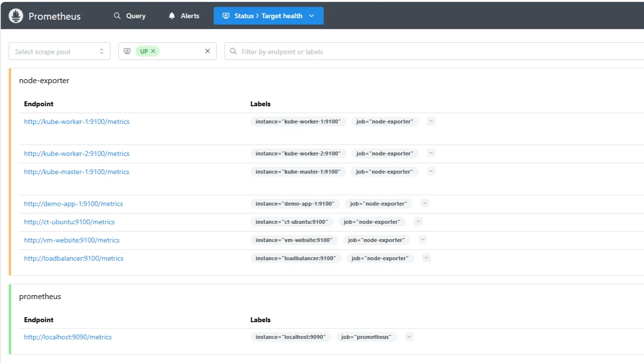Click the instance="loadbalancer:9100" label badge
644x363 pixels.
295,258
